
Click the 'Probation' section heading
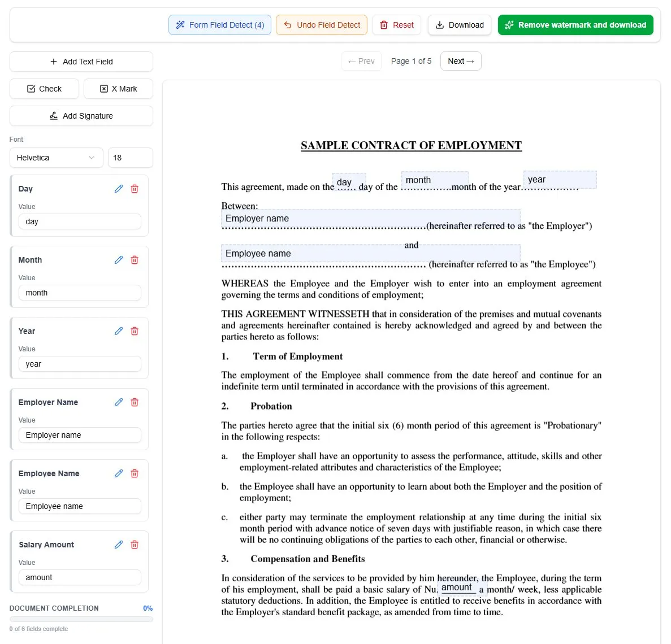271,406
